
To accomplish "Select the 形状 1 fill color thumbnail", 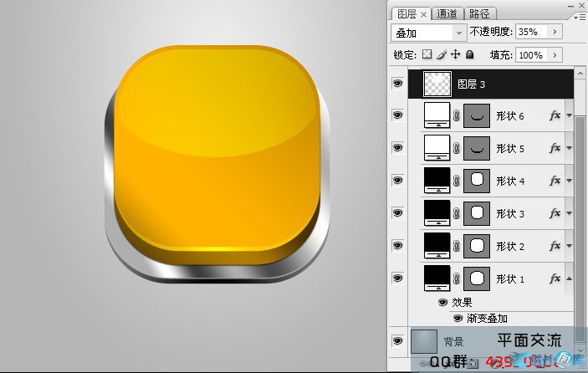I will pyautogui.click(x=437, y=278).
